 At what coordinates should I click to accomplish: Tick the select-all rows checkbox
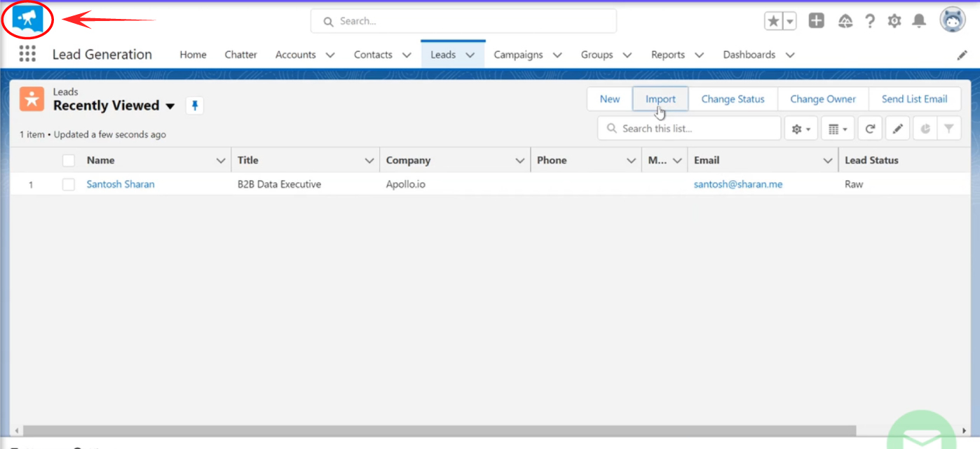(x=69, y=160)
